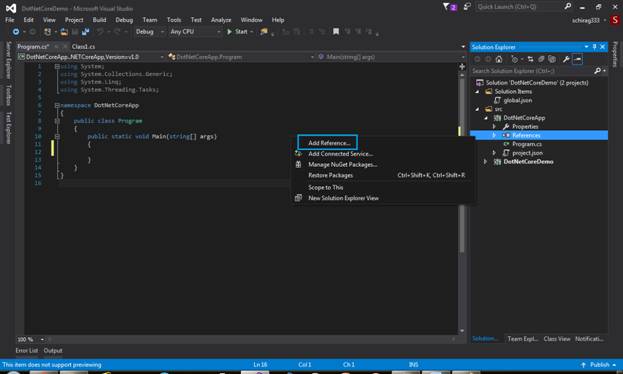This screenshot has width=623, height=374.
Task: Click the Solution Explorer search magnifier icon
Action: point(598,71)
